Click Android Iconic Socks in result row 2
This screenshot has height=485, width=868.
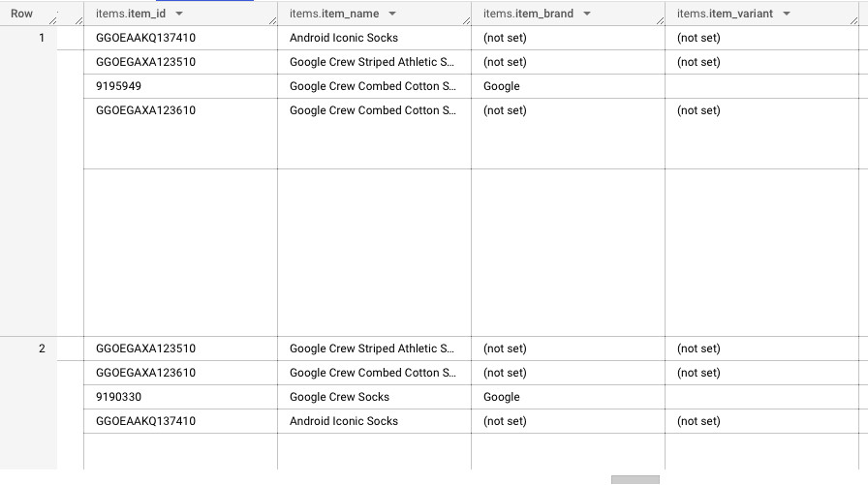(374, 421)
